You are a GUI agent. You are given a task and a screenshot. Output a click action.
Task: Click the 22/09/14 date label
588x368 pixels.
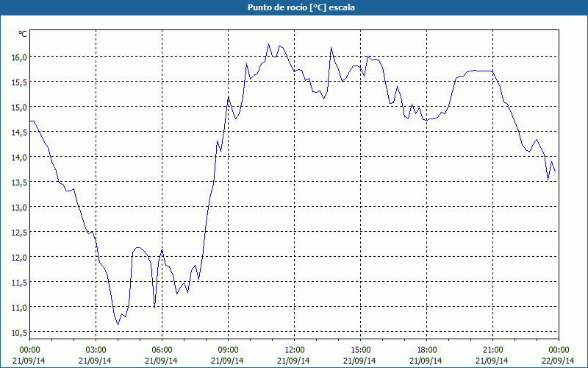559,361
